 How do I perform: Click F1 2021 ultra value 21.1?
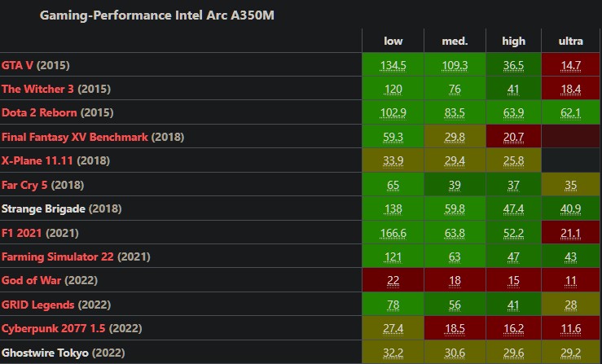[x=570, y=233]
